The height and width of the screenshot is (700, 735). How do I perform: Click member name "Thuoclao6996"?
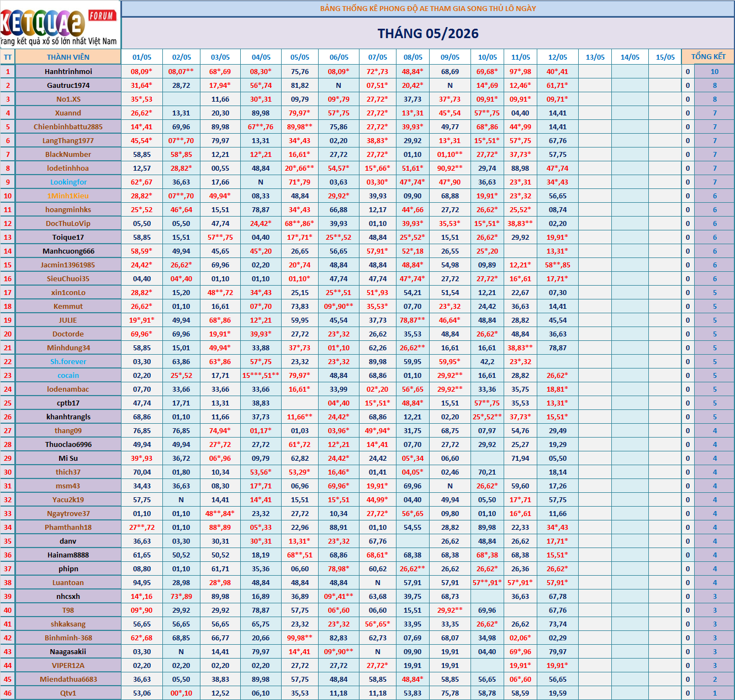[68, 444]
